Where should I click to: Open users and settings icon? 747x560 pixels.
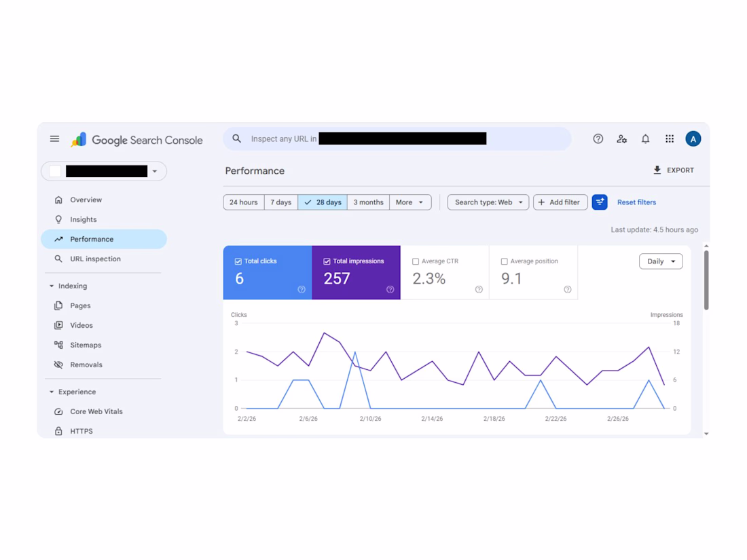tap(621, 138)
